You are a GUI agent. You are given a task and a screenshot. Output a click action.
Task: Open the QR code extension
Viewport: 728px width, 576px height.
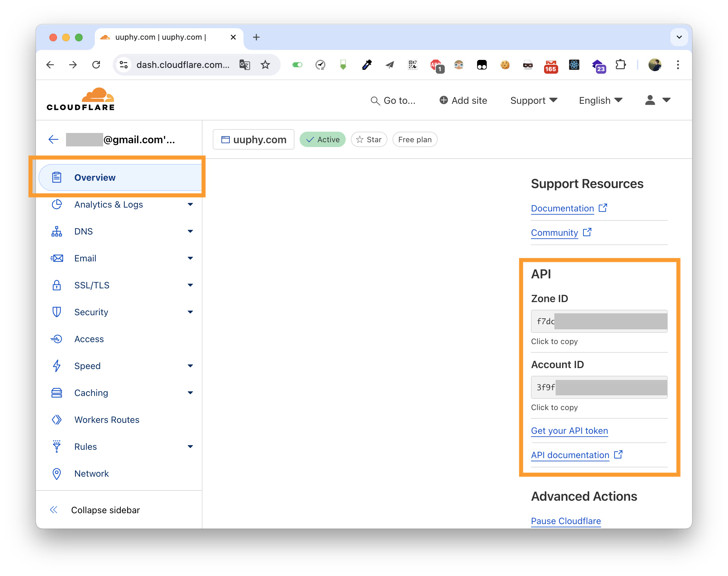413,65
